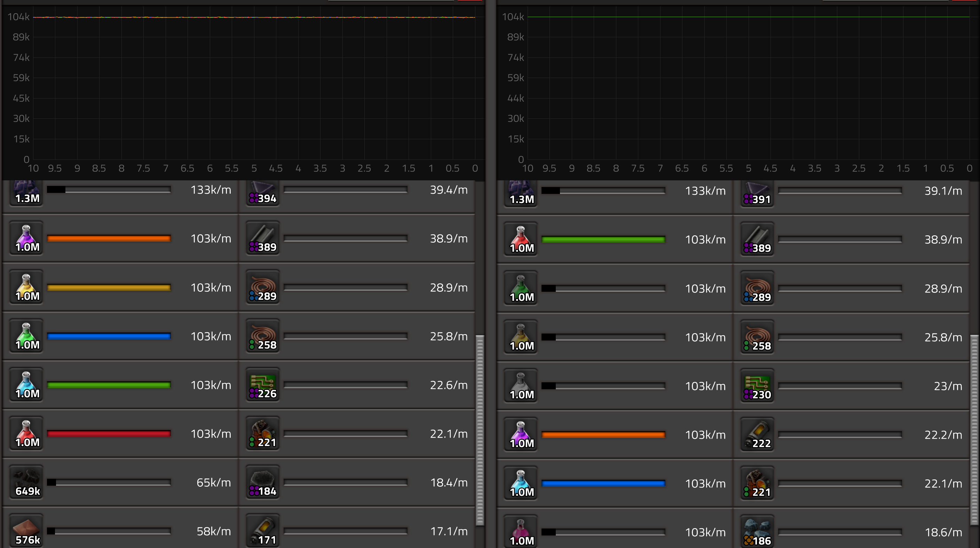The image size is (980, 548).
Task: Click the '18.4/m' rate value
Action: [449, 482]
